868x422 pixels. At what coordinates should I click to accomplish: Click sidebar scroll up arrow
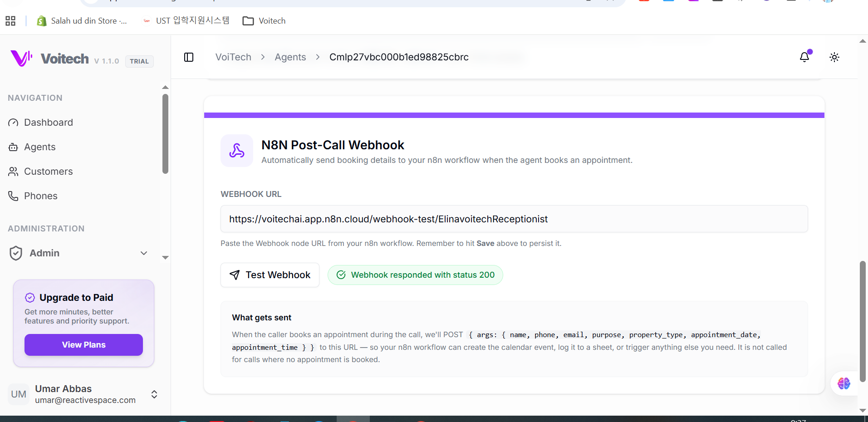pyautogui.click(x=165, y=87)
